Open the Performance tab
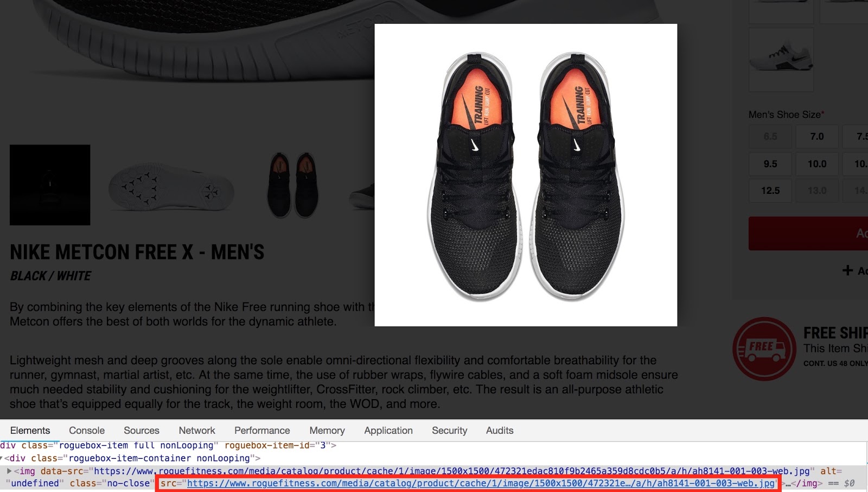 coord(262,431)
